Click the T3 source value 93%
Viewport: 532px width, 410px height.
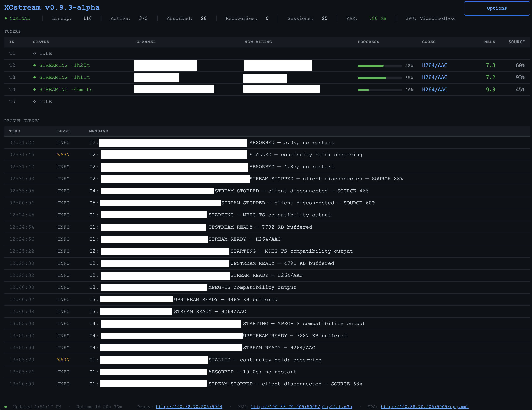click(520, 77)
